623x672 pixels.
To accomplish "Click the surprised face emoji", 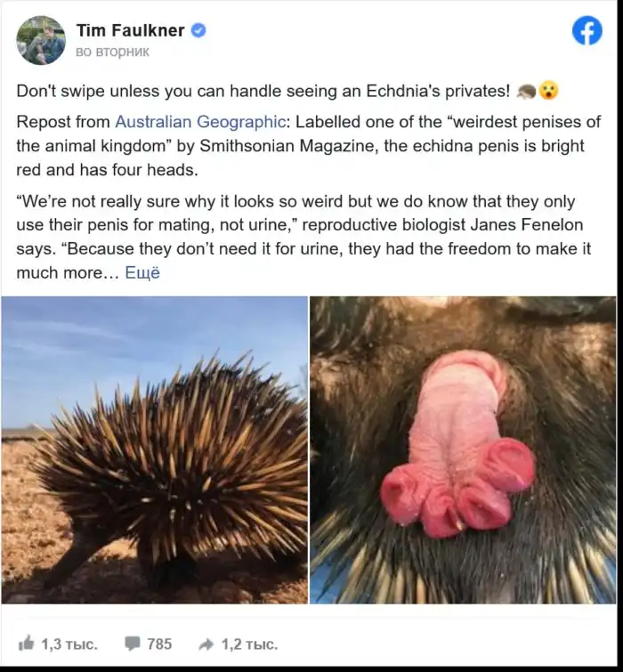I will [x=548, y=91].
